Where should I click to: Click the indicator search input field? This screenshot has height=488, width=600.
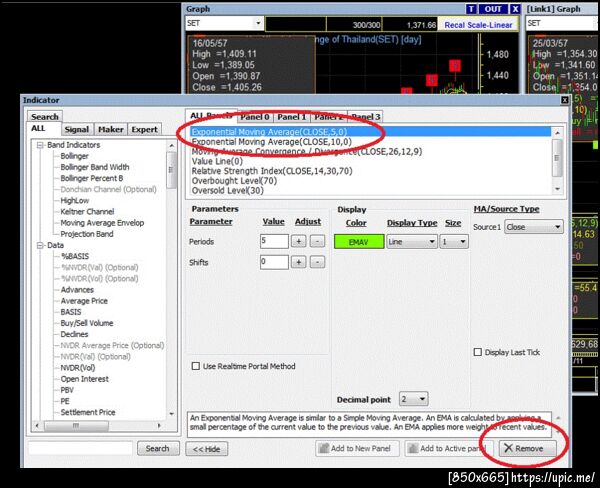[x=80, y=448]
